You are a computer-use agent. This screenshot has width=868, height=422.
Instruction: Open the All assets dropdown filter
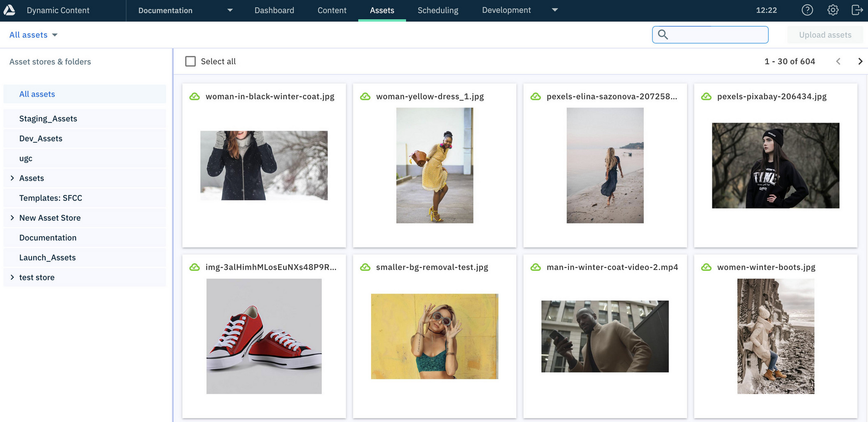coord(33,35)
